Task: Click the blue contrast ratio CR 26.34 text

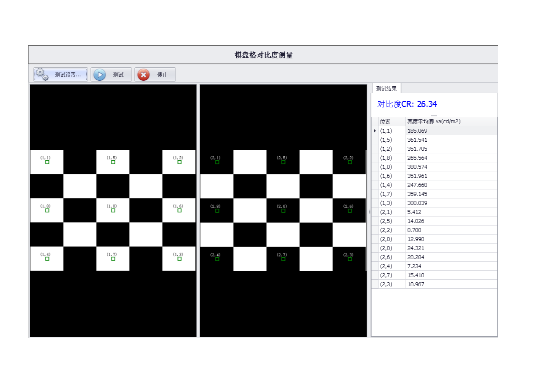Action: coord(407,104)
